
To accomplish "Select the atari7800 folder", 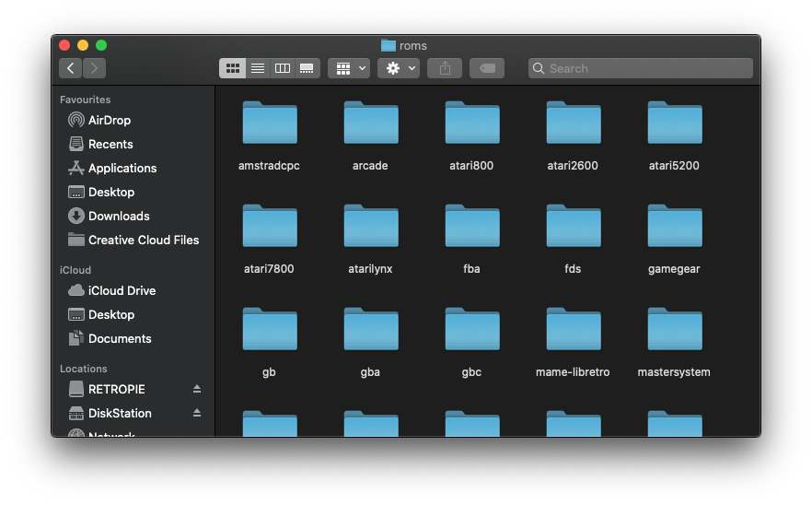I will (269, 227).
